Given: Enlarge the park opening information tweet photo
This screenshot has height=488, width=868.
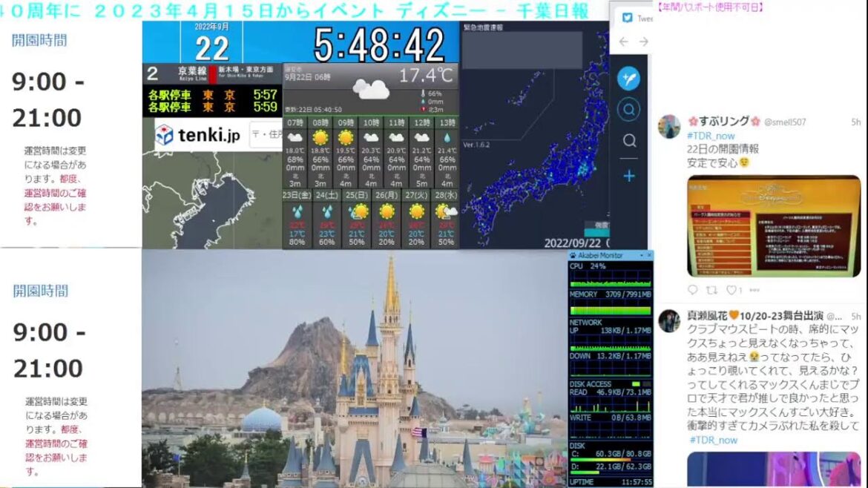Looking at the screenshot, I should (x=773, y=225).
